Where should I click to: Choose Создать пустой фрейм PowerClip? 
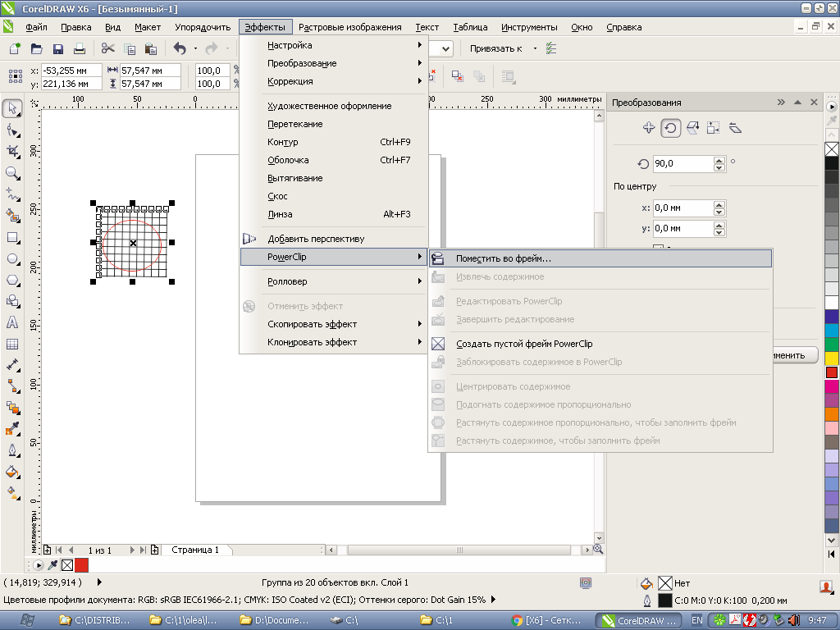tap(600, 344)
